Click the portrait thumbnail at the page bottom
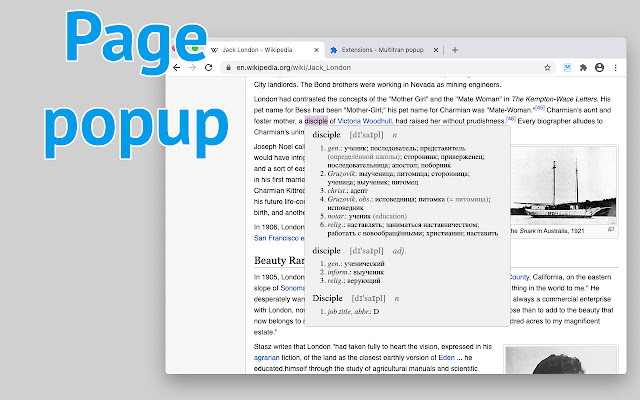Viewport: 640px width, 400px height. [x=560, y=360]
